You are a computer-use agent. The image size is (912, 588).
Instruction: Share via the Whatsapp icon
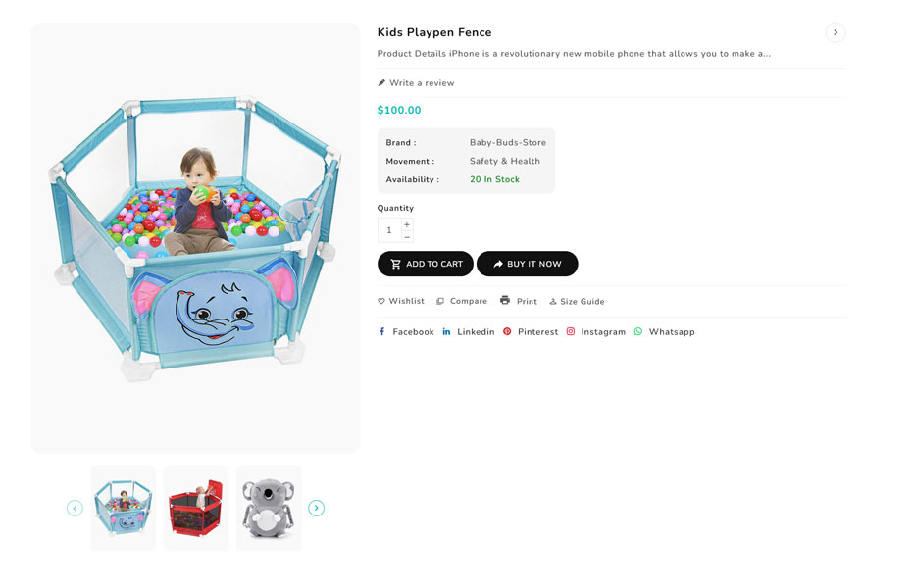(638, 331)
